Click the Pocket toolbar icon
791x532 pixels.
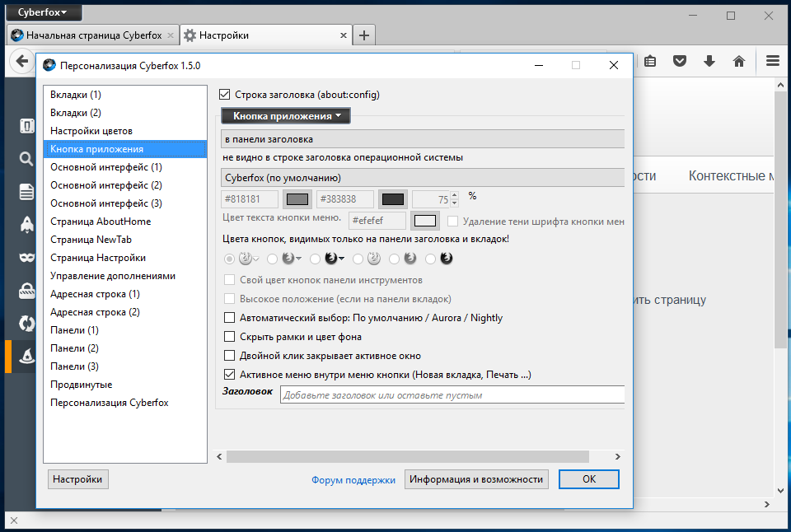680,62
